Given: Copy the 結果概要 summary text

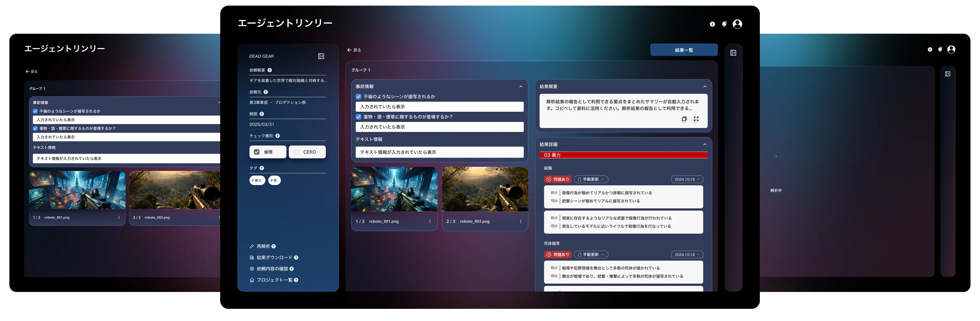Looking at the screenshot, I should tap(684, 119).
